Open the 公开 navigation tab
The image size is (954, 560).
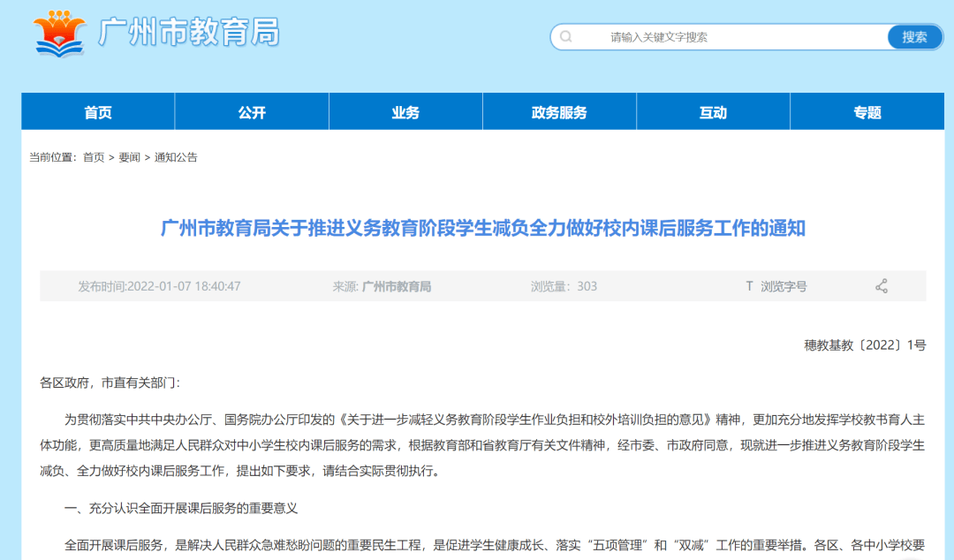click(252, 112)
